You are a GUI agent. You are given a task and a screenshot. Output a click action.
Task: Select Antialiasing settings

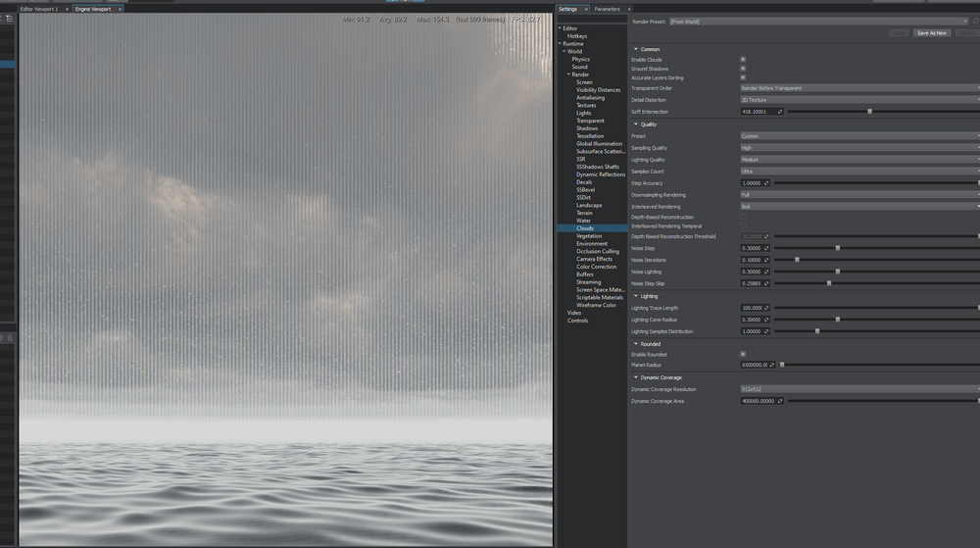coord(590,97)
